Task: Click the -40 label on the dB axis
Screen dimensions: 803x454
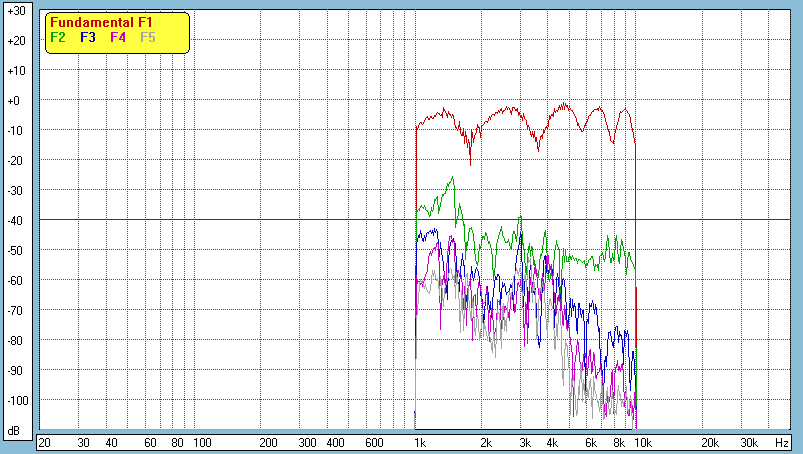Action: click(x=15, y=220)
